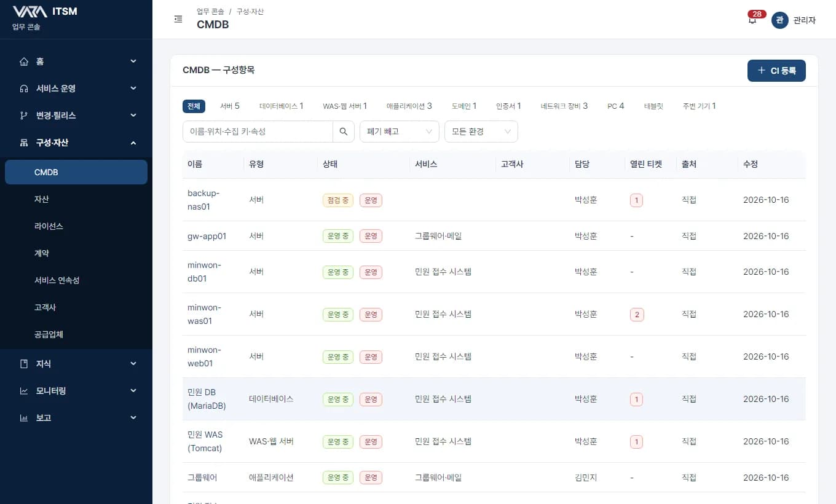Screen dimensions: 836x504
Task: Click 데이터베이스 type cell in 민원 DB row
Action: pyautogui.click(x=271, y=399)
